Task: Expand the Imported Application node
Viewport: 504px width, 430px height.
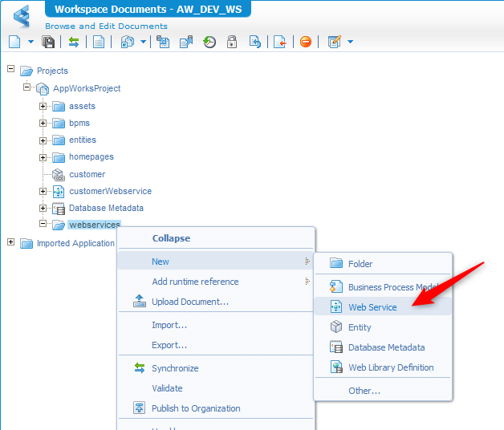Action: point(11,242)
